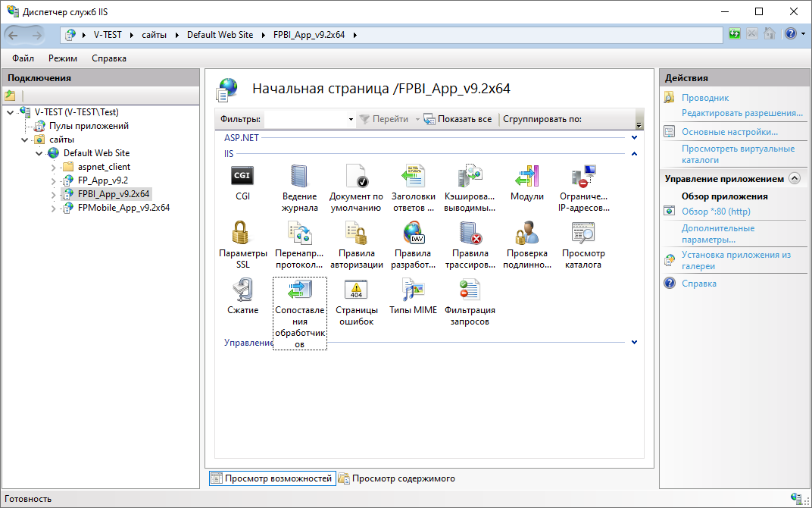Click Просмотреть виртуальные каталоги link
Viewport: 812px width, 508px height.
click(738, 155)
